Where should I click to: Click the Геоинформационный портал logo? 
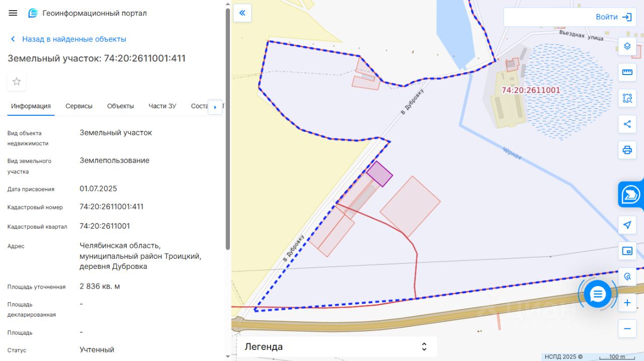coord(88,13)
